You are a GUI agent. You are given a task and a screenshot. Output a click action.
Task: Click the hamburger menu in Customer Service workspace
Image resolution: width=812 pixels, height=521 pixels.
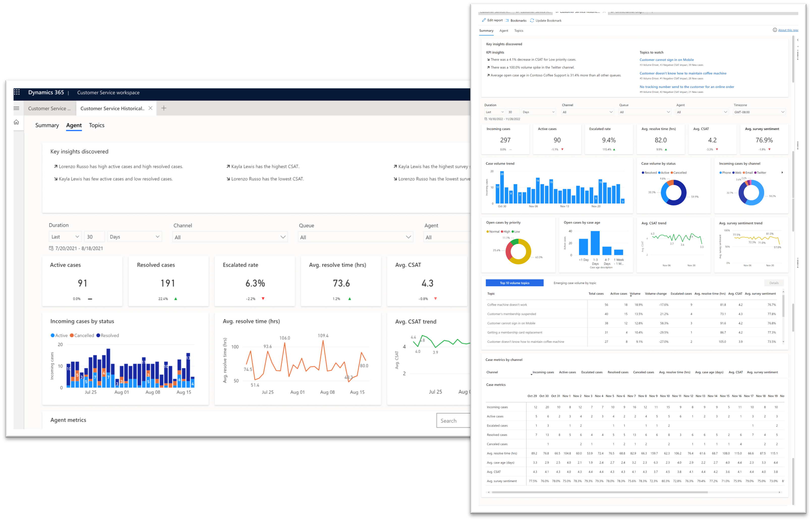tap(16, 108)
